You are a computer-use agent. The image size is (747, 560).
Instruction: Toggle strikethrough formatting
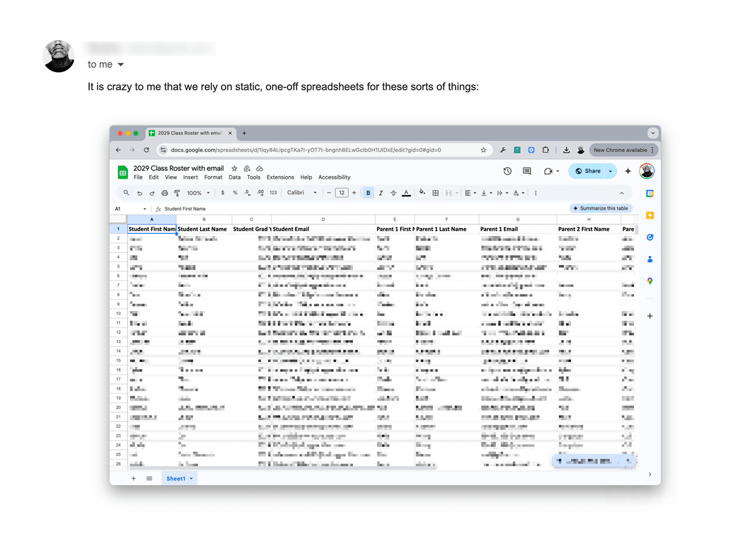(393, 193)
